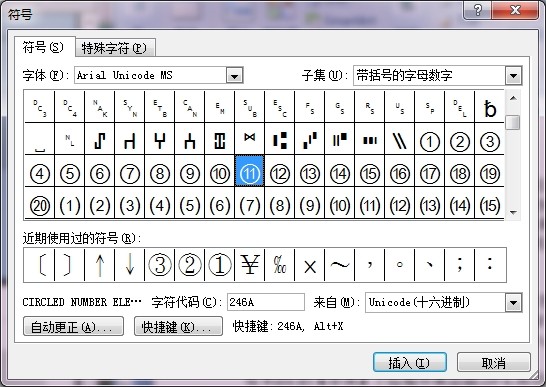Pick the recently used yen sign symbol

point(250,265)
